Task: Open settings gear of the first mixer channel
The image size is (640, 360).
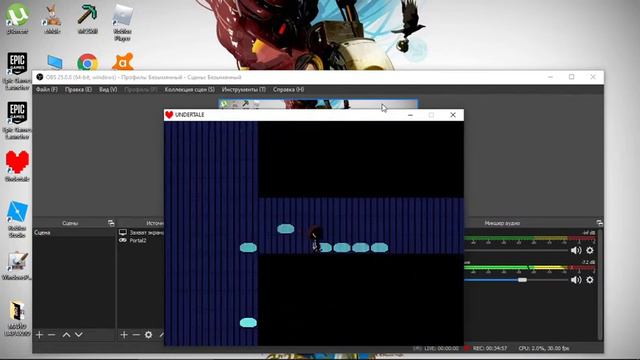Action: (x=590, y=250)
